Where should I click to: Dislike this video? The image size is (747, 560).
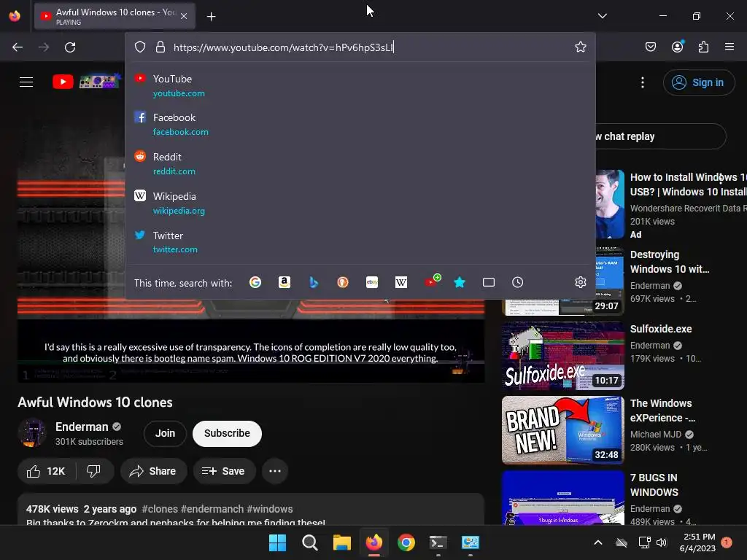94,471
